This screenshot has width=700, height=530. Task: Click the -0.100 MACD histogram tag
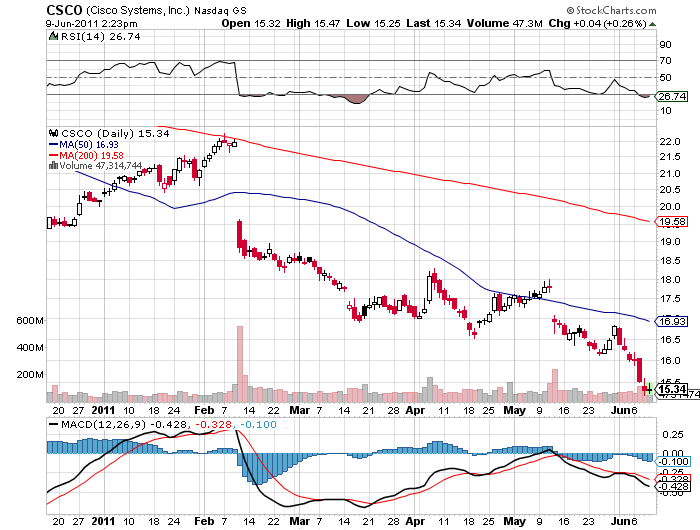pos(672,461)
